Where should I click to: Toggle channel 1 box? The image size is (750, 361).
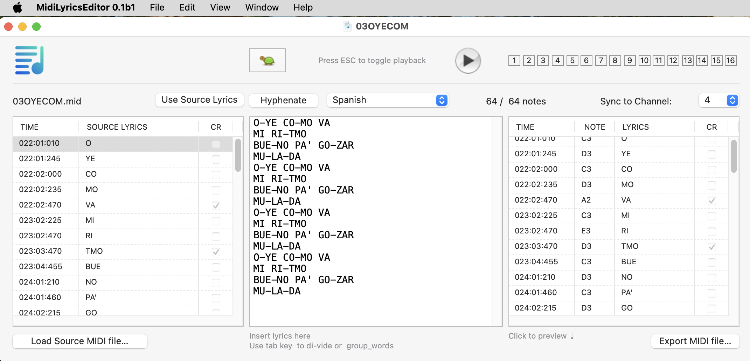pyautogui.click(x=514, y=60)
